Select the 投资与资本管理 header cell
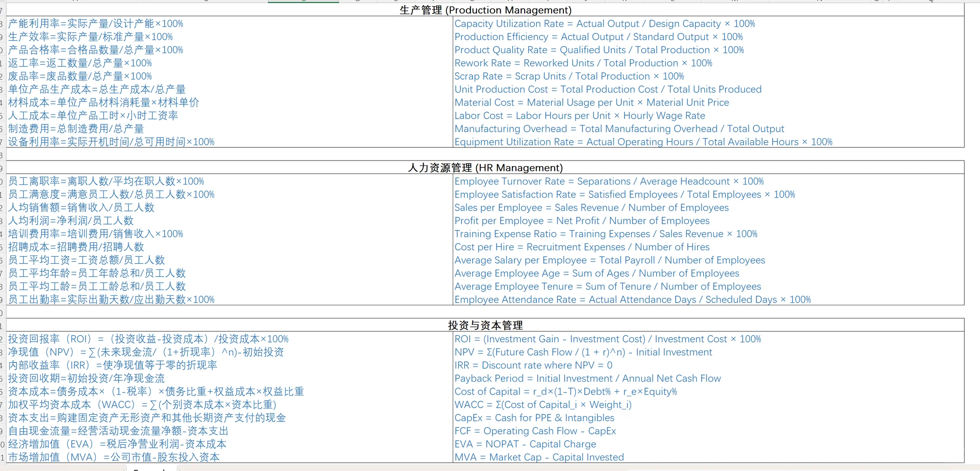Viewport: 980px width, 471px height. pos(485,325)
